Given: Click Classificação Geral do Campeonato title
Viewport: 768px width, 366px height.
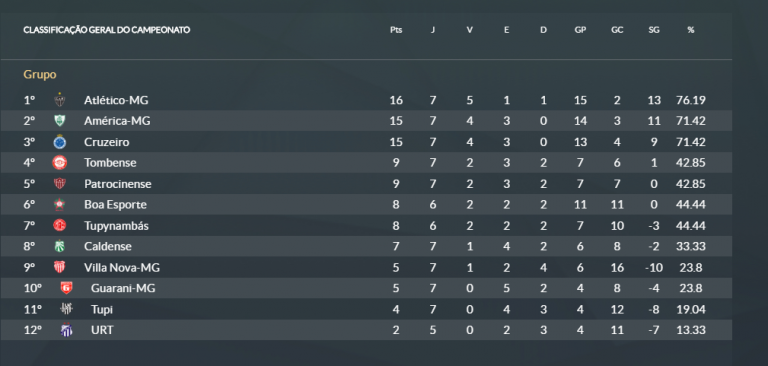Looking at the screenshot, I should click(107, 30).
